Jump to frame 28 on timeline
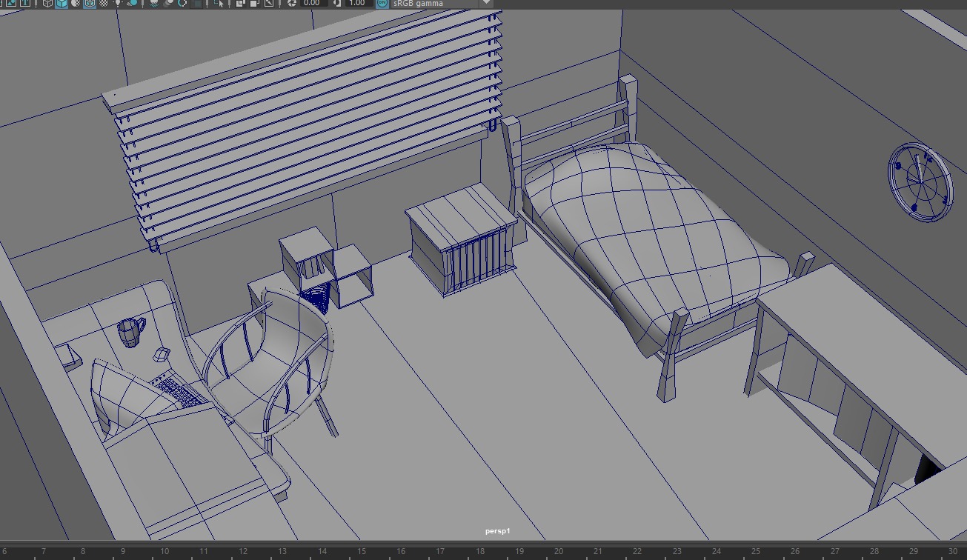 coord(874,551)
